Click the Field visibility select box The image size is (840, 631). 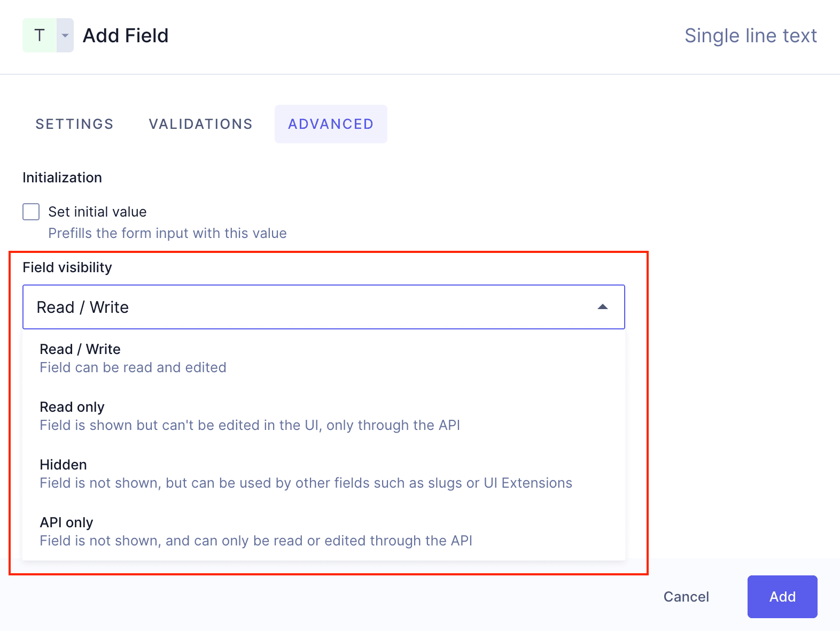tap(310, 307)
